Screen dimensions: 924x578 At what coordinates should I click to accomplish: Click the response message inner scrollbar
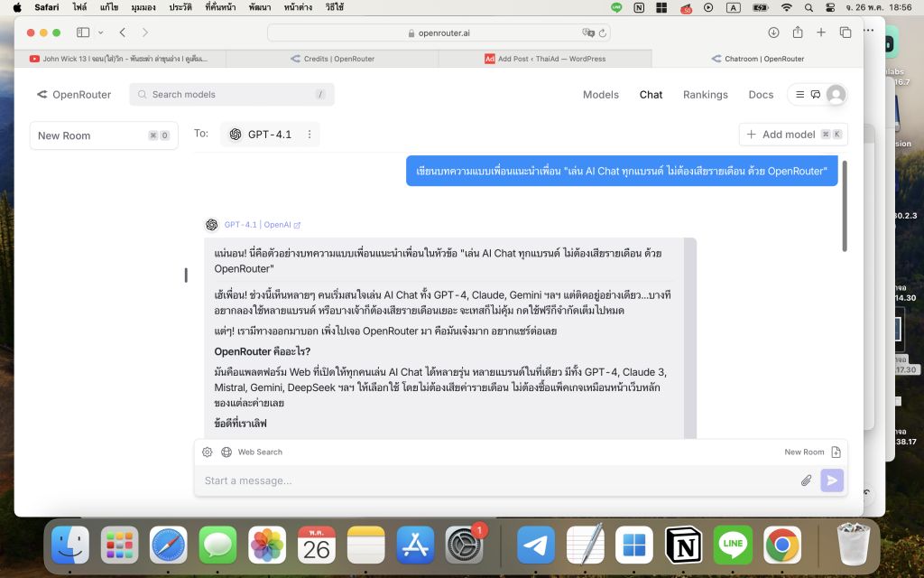point(690,338)
